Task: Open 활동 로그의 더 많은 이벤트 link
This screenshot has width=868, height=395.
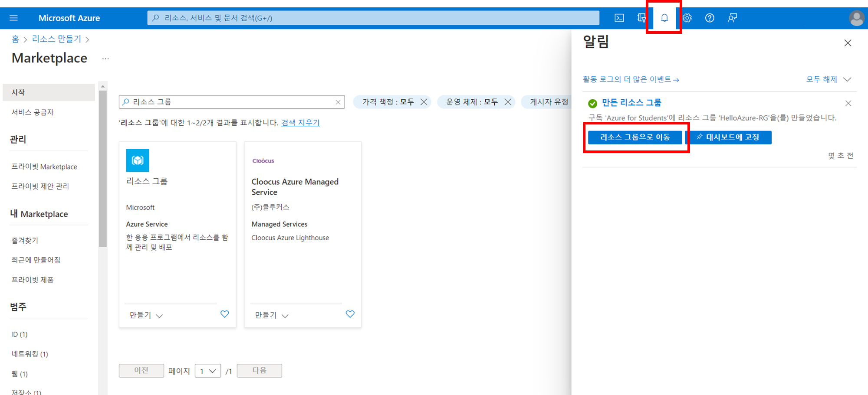Action: pos(631,79)
